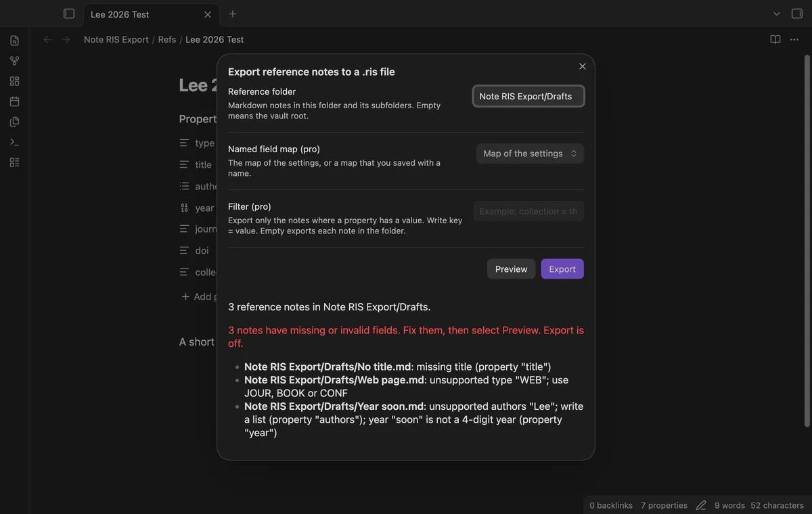Navigate back with the left arrow
The width and height of the screenshot is (812, 514).
click(47, 39)
